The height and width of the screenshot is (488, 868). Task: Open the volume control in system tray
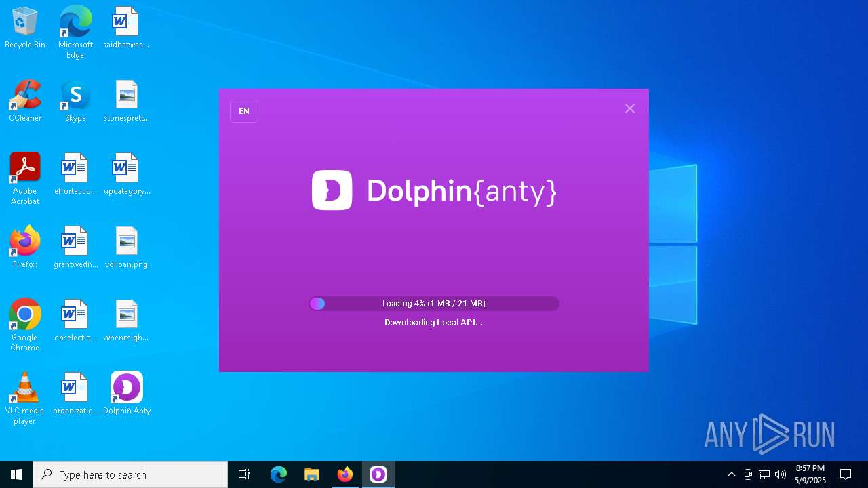coord(781,474)
